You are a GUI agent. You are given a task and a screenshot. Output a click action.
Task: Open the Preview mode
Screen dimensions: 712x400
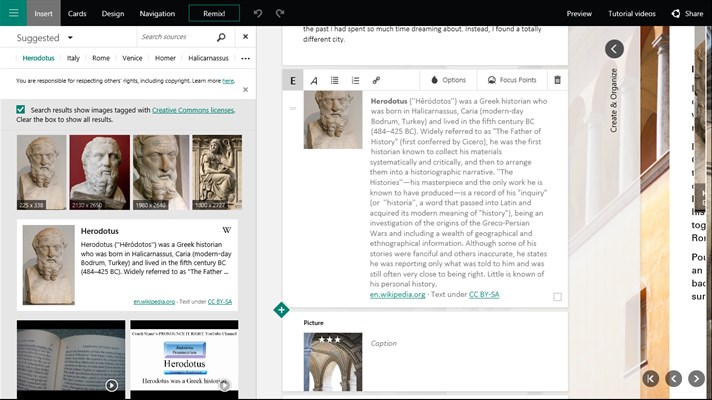click(579, 13)
